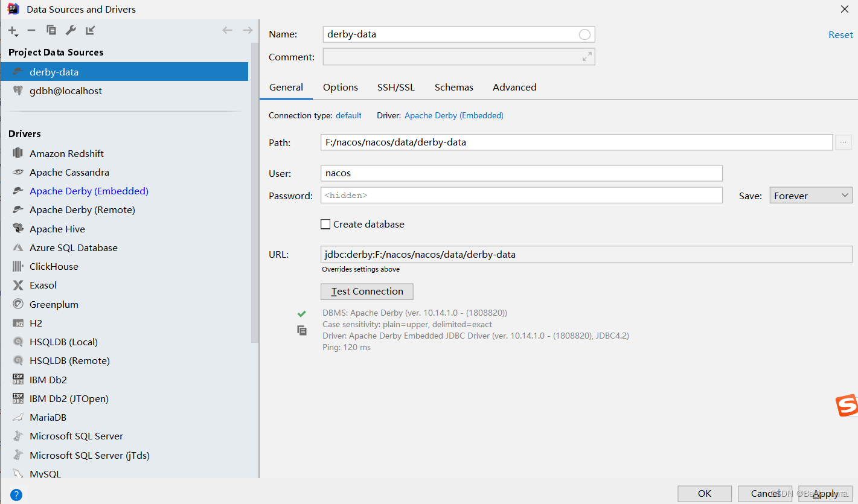Click into the User input field
This screenshot has height=504, width=858.
[x=522, y=173]
